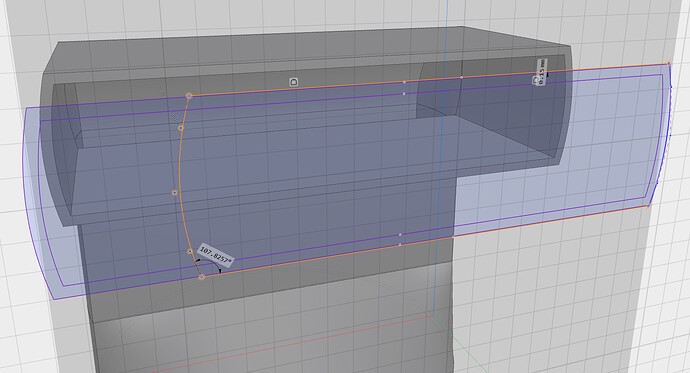Pick the orange endpoint at the sketch's bottom-right corner
Screen dimensions: 690x373
pyautogui.click(x=648, y=205)
